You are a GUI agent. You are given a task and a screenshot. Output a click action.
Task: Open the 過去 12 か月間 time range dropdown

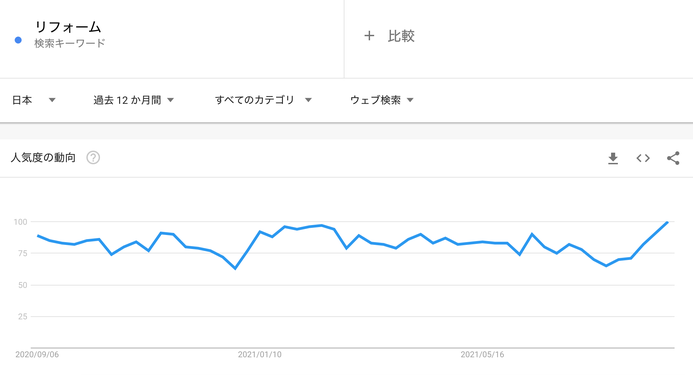point(133,100)
